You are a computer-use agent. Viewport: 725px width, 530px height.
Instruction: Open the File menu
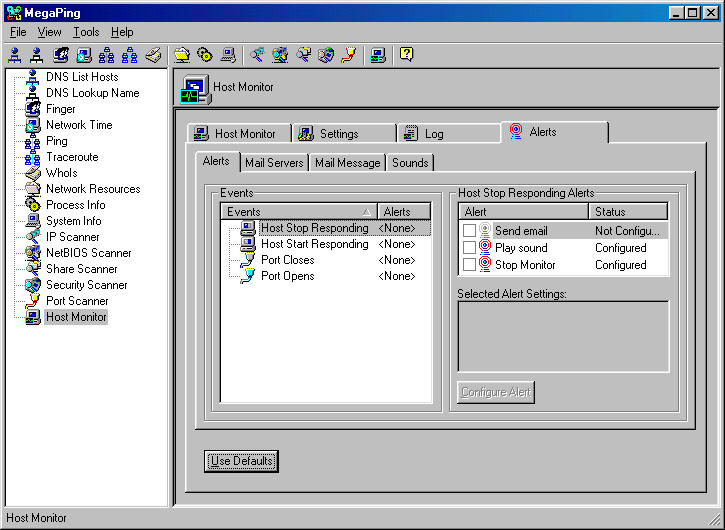[x=18, y=32]
